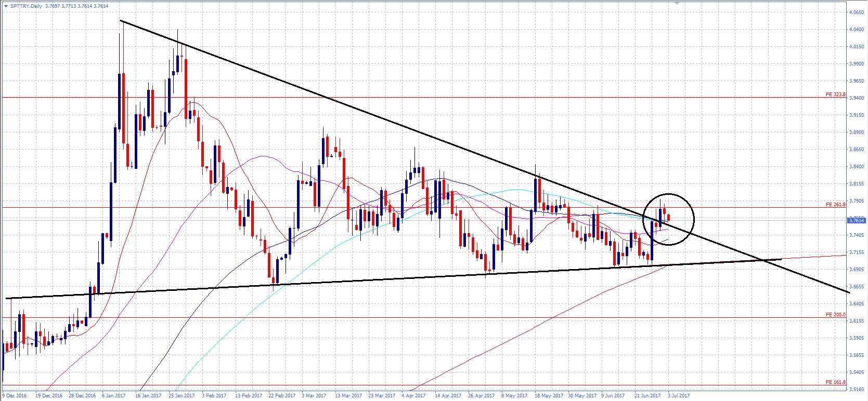868x401 pixels.
Task: Click the 30 May 2017 date label
Action: pos(581,396)
